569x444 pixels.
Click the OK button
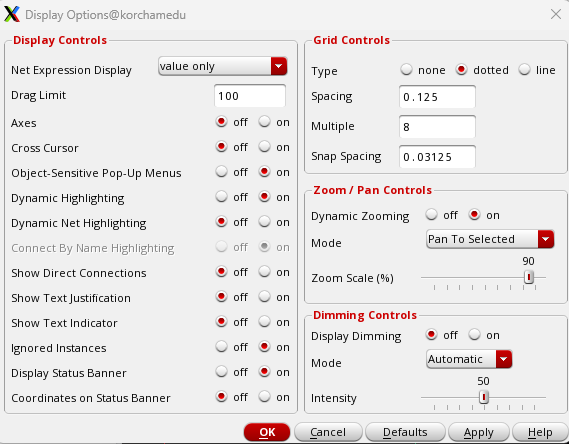point(267,432)
